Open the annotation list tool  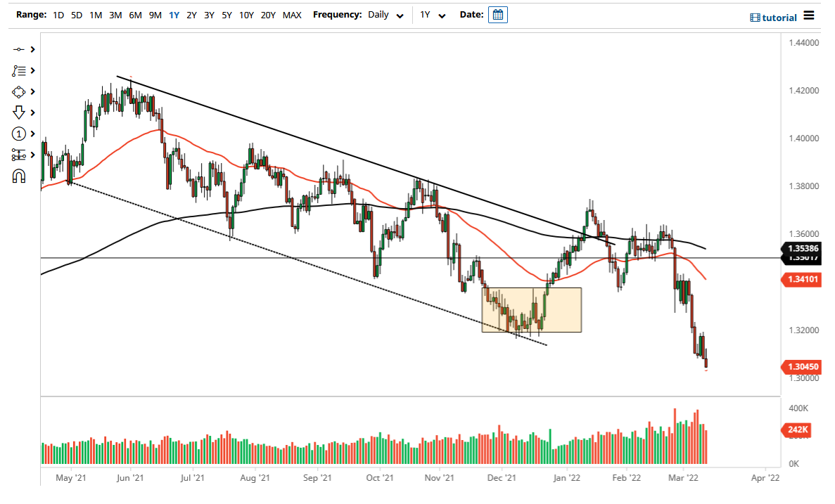[19, 70]
